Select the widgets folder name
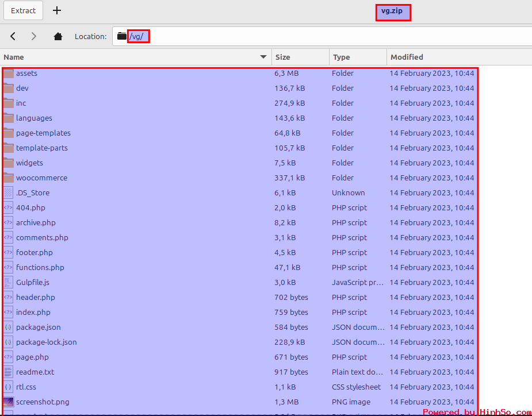The width and height of the screenshot is (532, 416). (x=29, y=163)
